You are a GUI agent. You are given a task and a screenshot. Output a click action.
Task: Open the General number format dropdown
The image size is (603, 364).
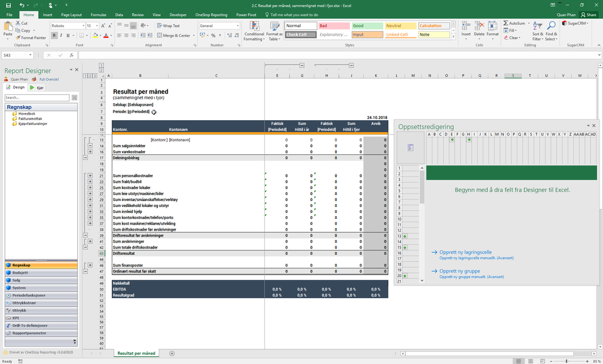click(238, 26)
